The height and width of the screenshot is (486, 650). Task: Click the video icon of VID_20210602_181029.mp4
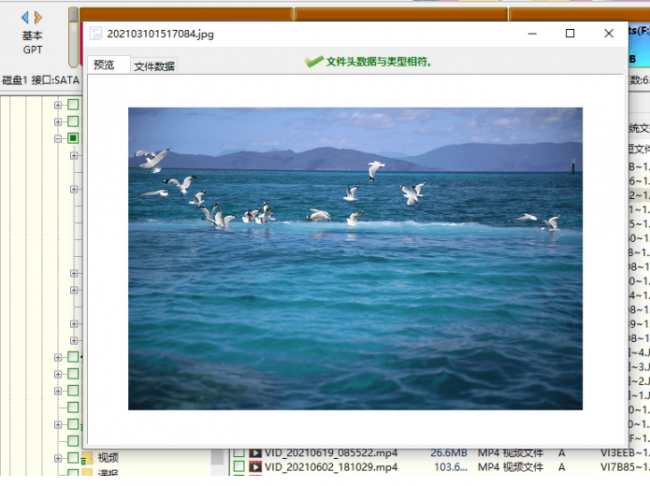pos(255,467)
